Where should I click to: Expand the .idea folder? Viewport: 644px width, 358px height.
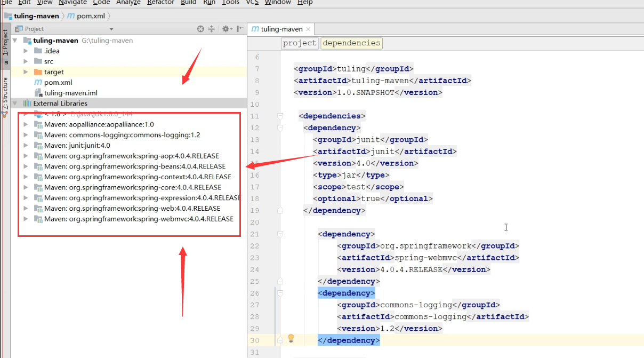(x=26, y=51)
